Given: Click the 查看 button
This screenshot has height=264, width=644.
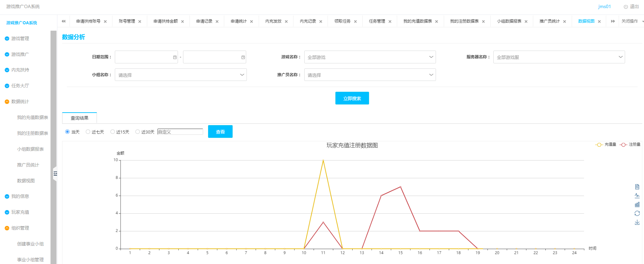Looking at the screenshot, I should (x=220, y=131).
